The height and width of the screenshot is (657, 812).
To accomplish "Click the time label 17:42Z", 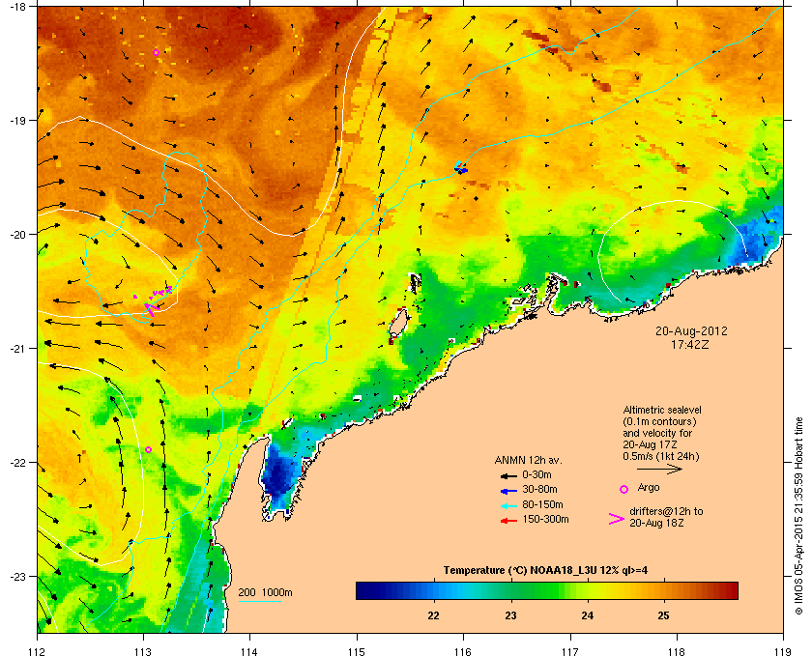I will point(690,344).
